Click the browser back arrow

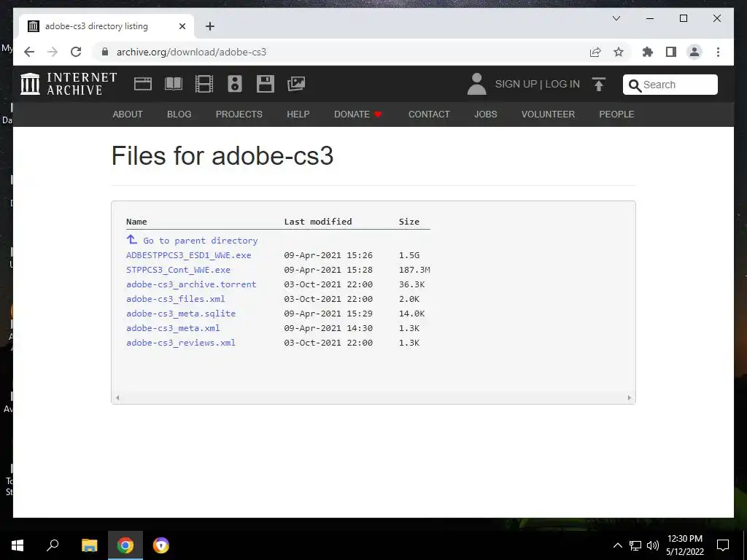click(29, 52)
